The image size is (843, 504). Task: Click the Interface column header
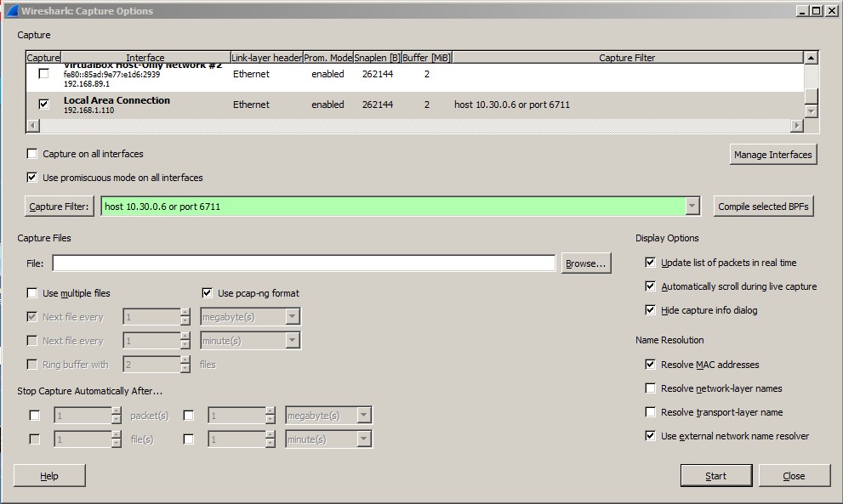tap(145, 58)
